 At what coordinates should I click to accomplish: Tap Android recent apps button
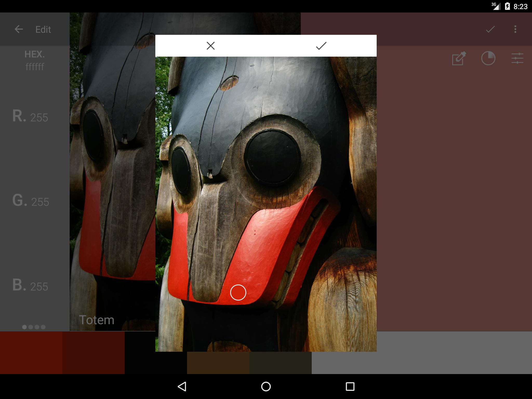point(350,387)
